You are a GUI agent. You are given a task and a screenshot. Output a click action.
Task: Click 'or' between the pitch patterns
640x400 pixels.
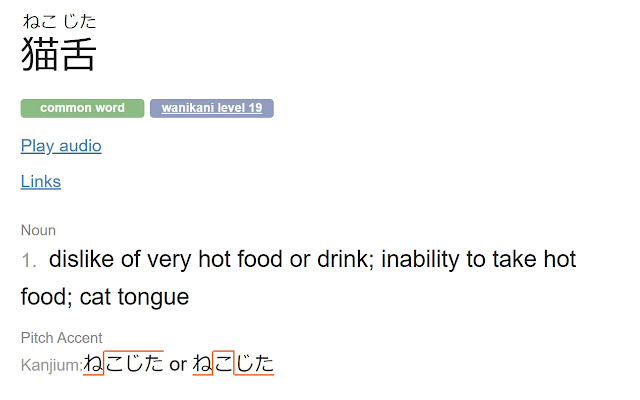[x=178, y=364]
